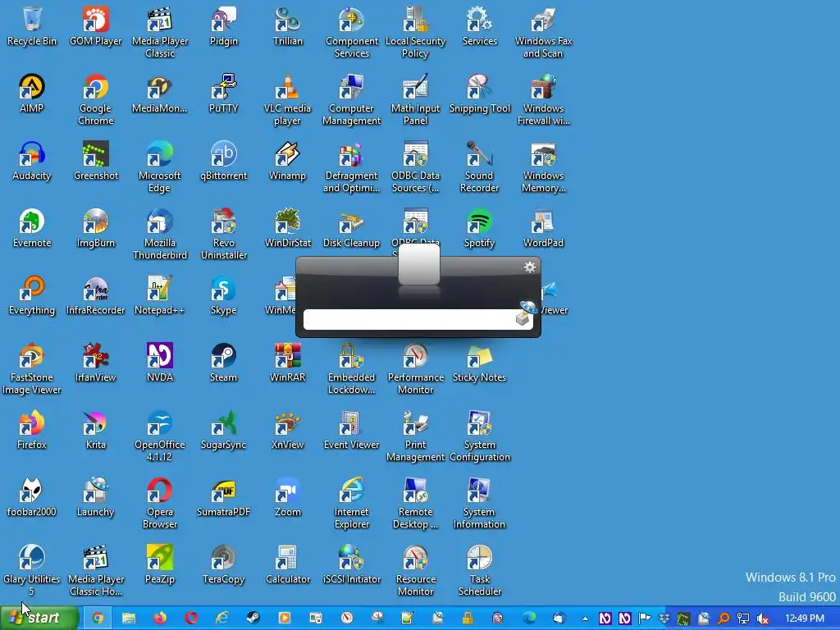840x630 pixels.
Task: Open File Explorer from the taskbar
Action: click(129, 618)
